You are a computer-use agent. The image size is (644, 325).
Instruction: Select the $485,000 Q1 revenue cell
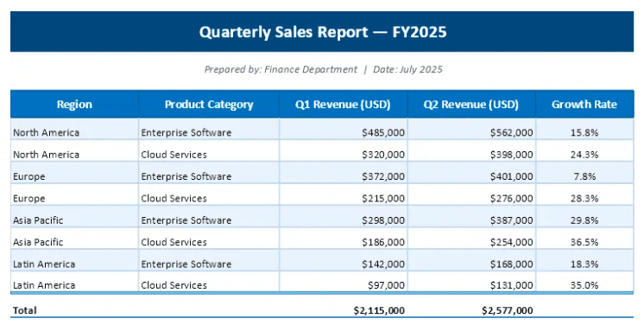coord(344,132)
